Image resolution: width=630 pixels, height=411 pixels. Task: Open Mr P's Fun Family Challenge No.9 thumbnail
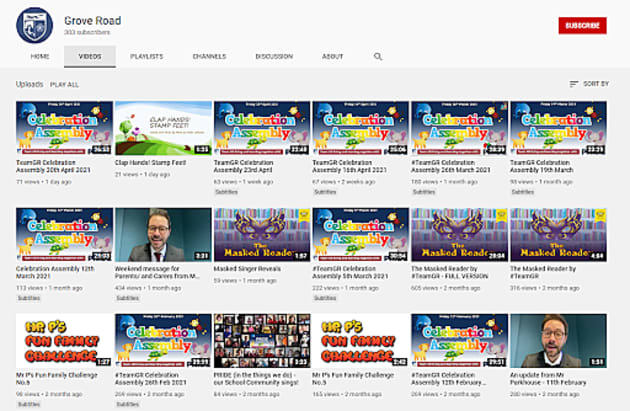pos(64,341)
